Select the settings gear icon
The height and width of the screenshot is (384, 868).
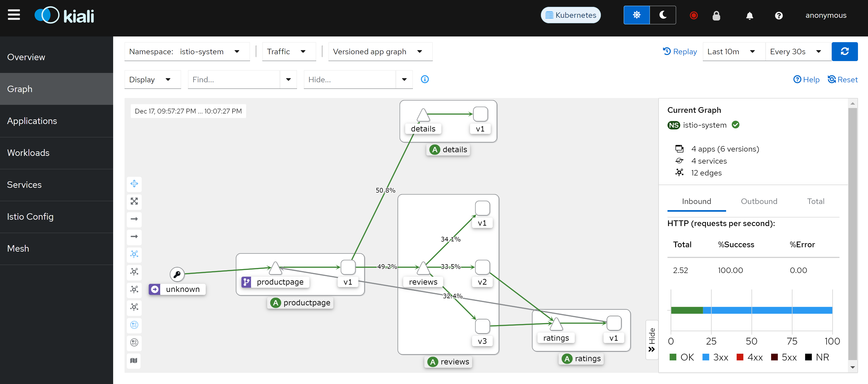click(637, 15)
